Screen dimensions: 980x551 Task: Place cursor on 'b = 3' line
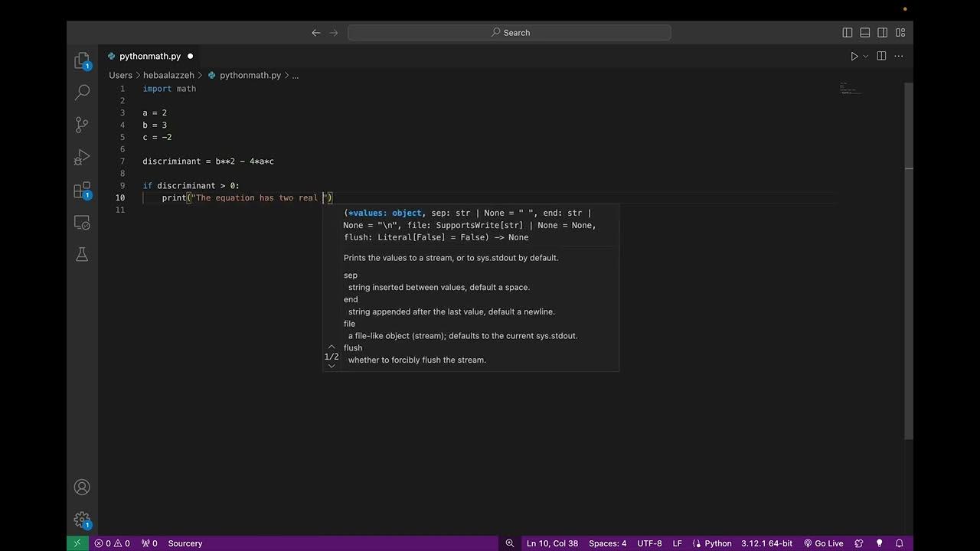click(x=155, y=125)
